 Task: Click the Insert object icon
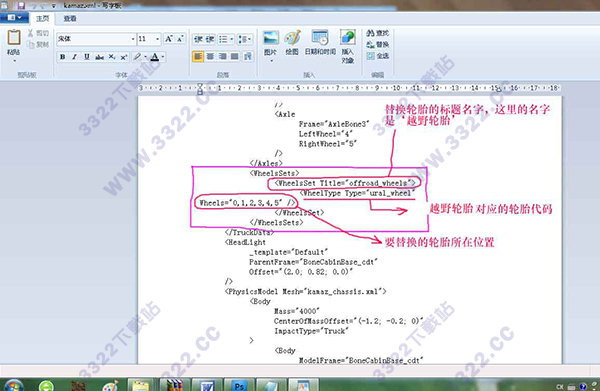point(348,37)
